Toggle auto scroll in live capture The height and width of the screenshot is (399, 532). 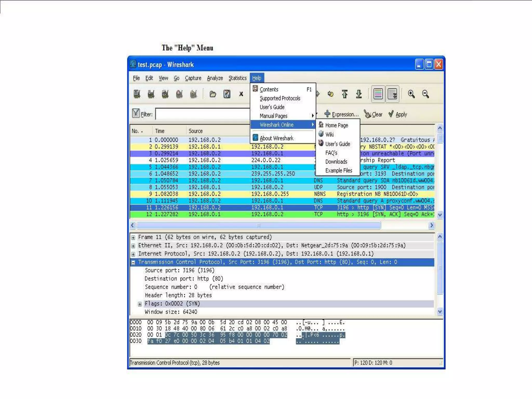click(x=392, y=94)
